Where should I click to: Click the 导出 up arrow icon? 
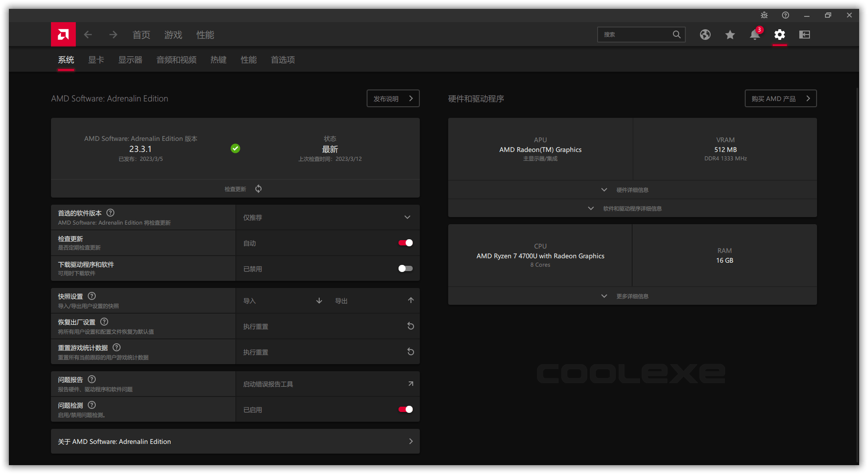[411, 300]
